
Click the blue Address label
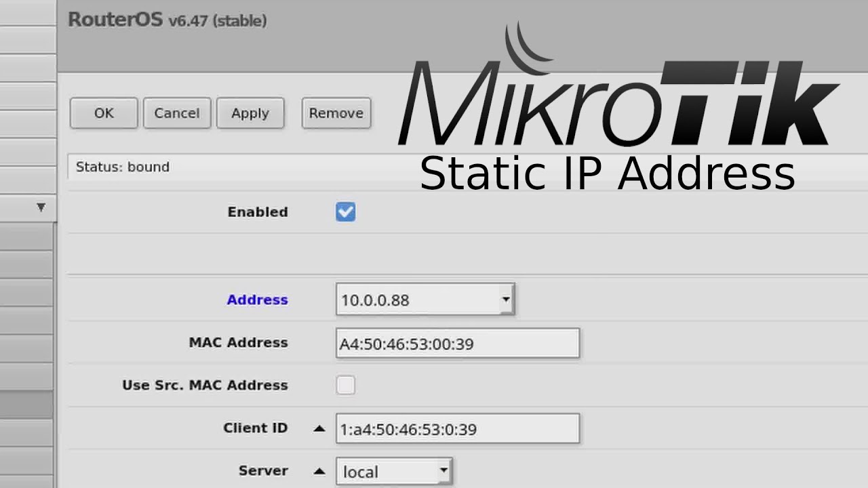[x=258, y=300]
